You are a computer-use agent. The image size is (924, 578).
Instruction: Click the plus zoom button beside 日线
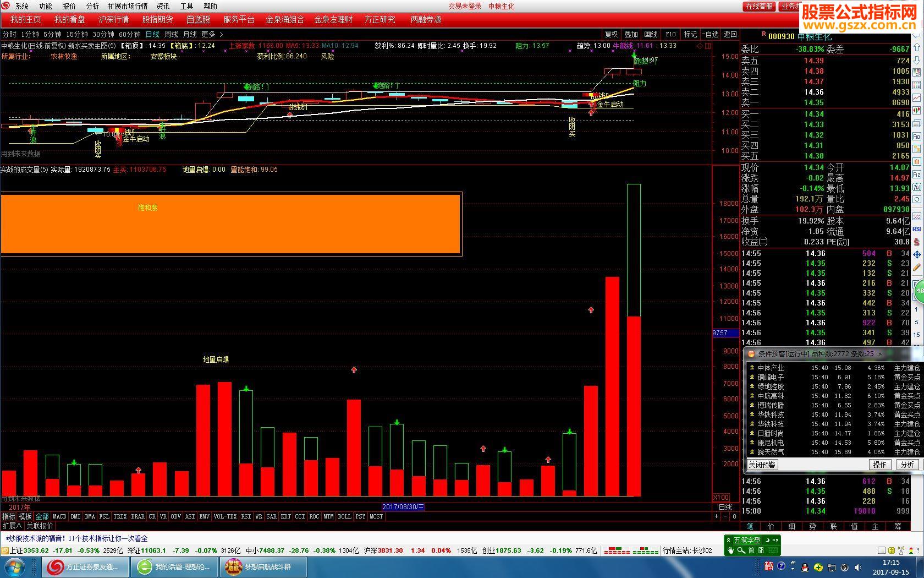coord(716,516)
